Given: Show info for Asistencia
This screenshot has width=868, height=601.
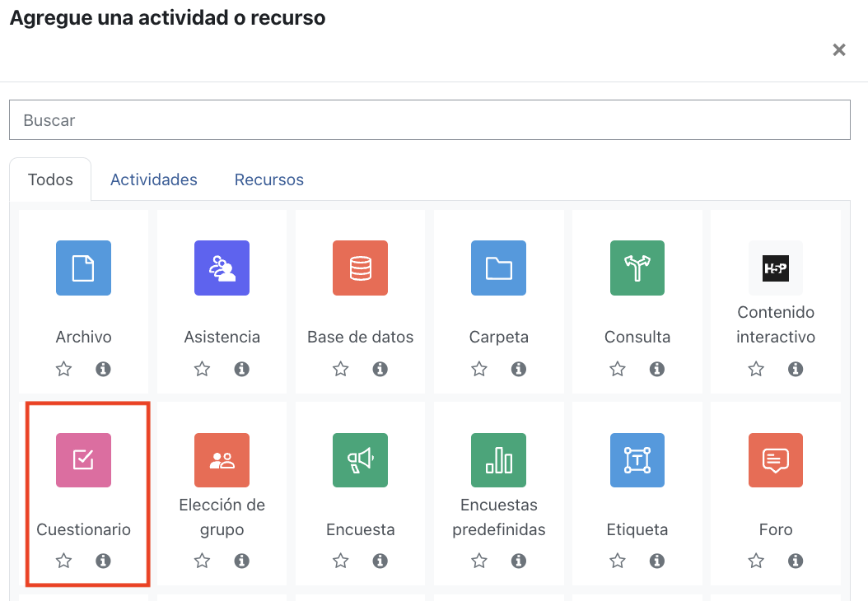Looking at the screenshot, I should click(x=241, y=369).
